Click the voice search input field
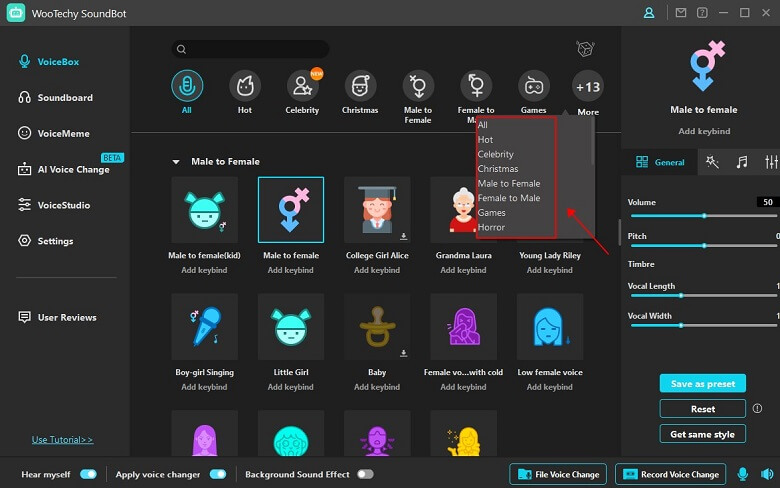Viewport: 780px width, 488px height. [250, 49]
